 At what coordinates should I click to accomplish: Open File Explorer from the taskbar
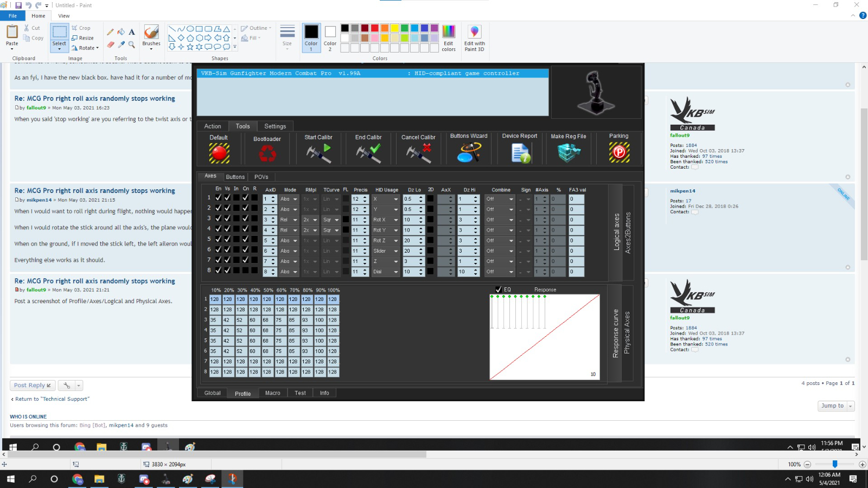99,479
